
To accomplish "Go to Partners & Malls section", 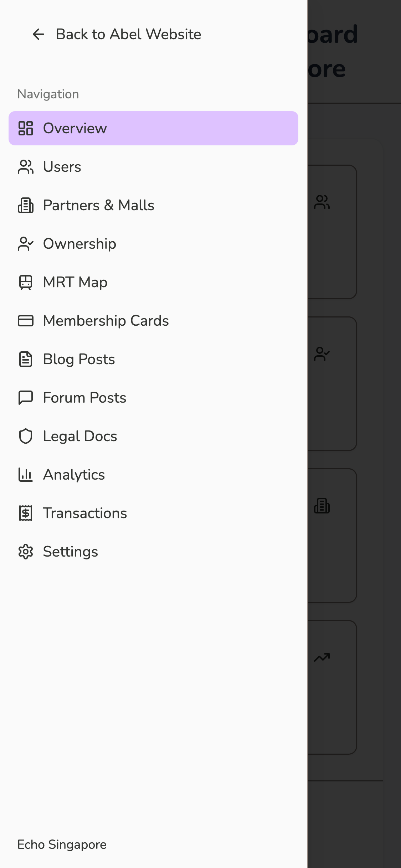I will [x=99, y=205].
